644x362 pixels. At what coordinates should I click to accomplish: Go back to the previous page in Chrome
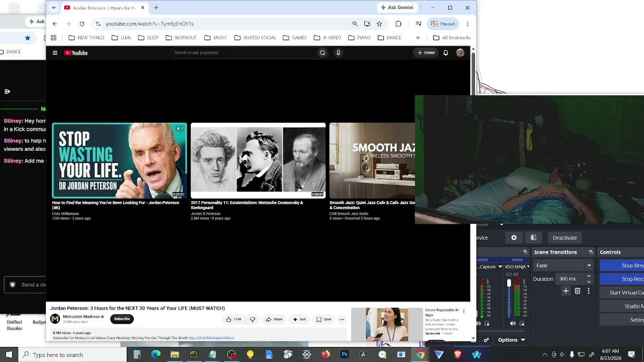pos(55,24)
